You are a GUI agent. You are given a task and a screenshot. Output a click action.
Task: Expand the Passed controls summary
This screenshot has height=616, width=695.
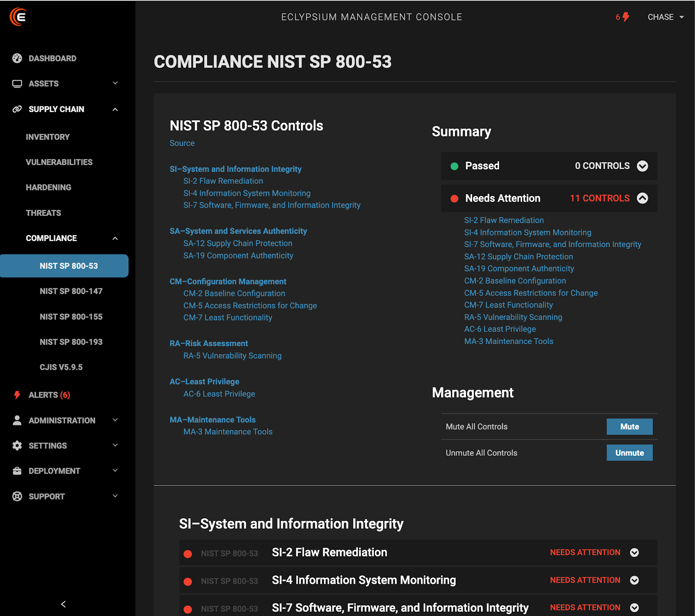pos(642,166)
